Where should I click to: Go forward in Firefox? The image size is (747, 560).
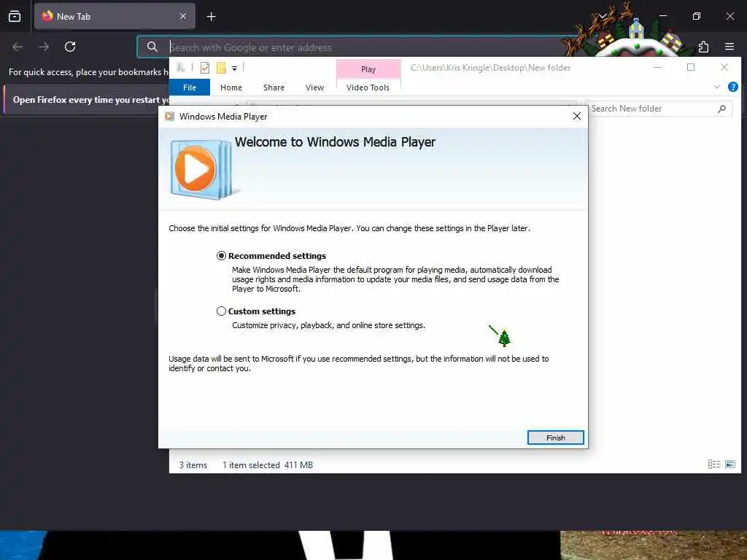44,47
